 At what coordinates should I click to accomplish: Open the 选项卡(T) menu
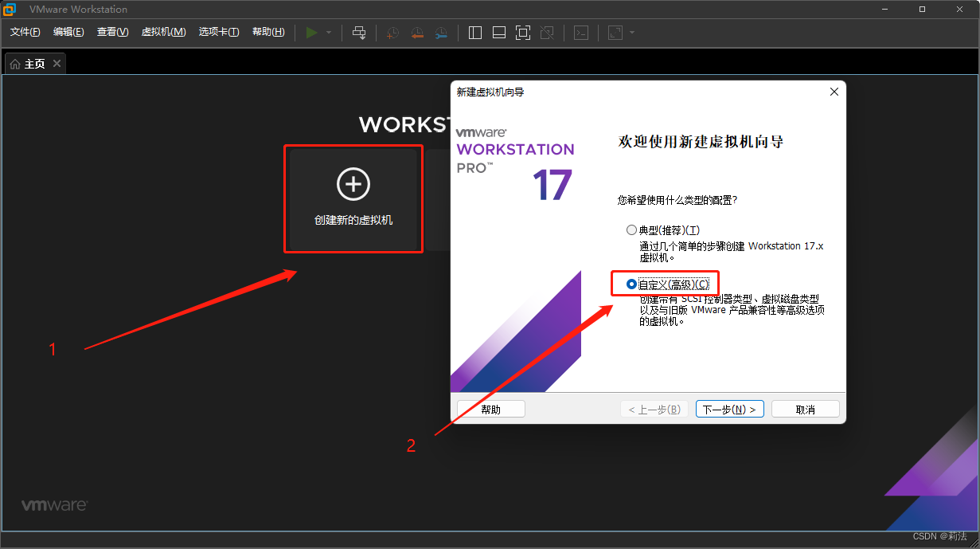coord(219,32)
